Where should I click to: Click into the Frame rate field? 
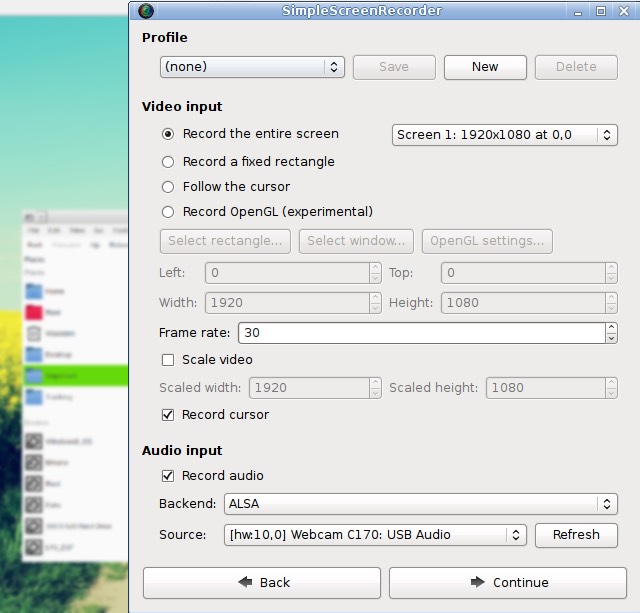(x=422, y=333)
